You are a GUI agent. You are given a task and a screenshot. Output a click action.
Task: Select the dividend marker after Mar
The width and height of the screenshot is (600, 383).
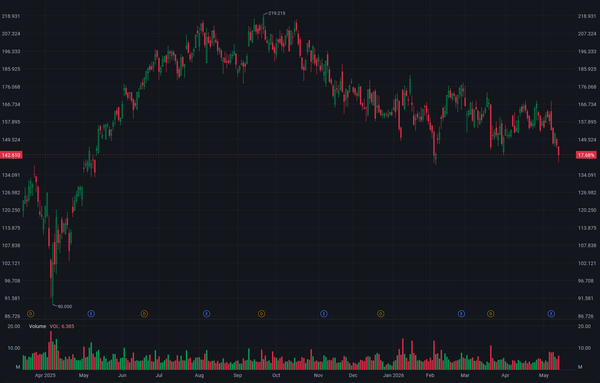(491, 314)
